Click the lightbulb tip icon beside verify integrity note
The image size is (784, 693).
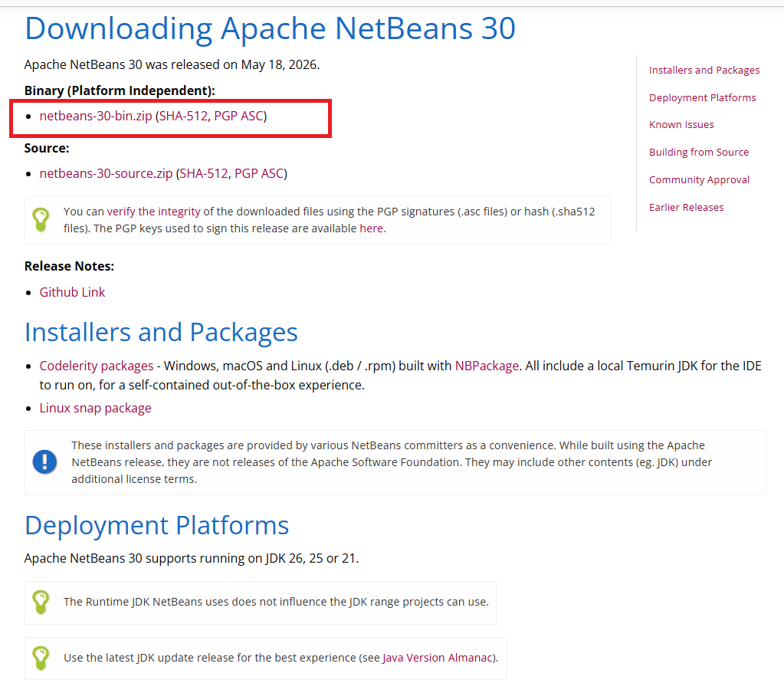tap(41, 220)
